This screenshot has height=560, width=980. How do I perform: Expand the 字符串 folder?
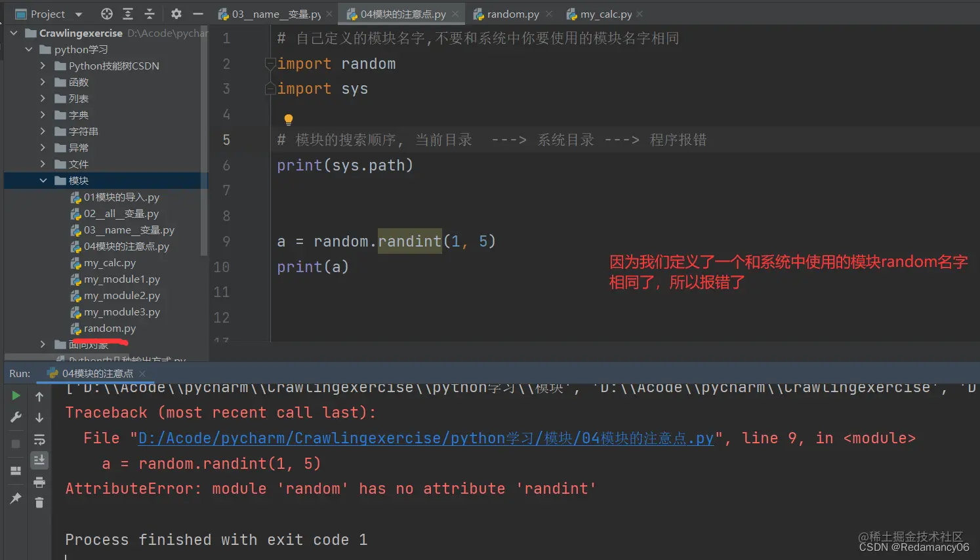pyautogui.click(x=43, y=131)
